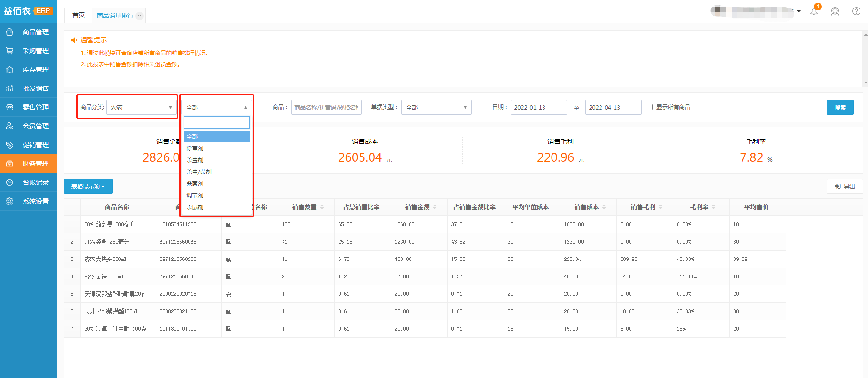Click the 导出 export button
The image size is (868, 378).
pyautogui.click(x=844, y=187)
